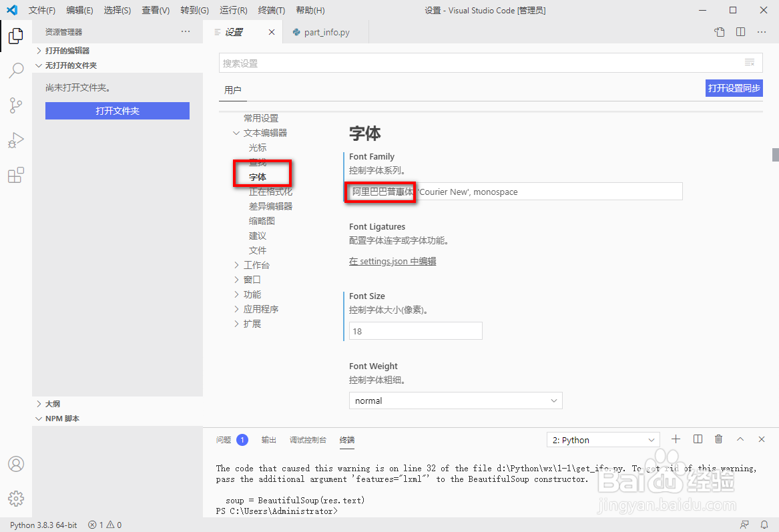The image size is (779, 532).
Task: Open the 文件(F) menu
Action: click(x=42, y=11)
